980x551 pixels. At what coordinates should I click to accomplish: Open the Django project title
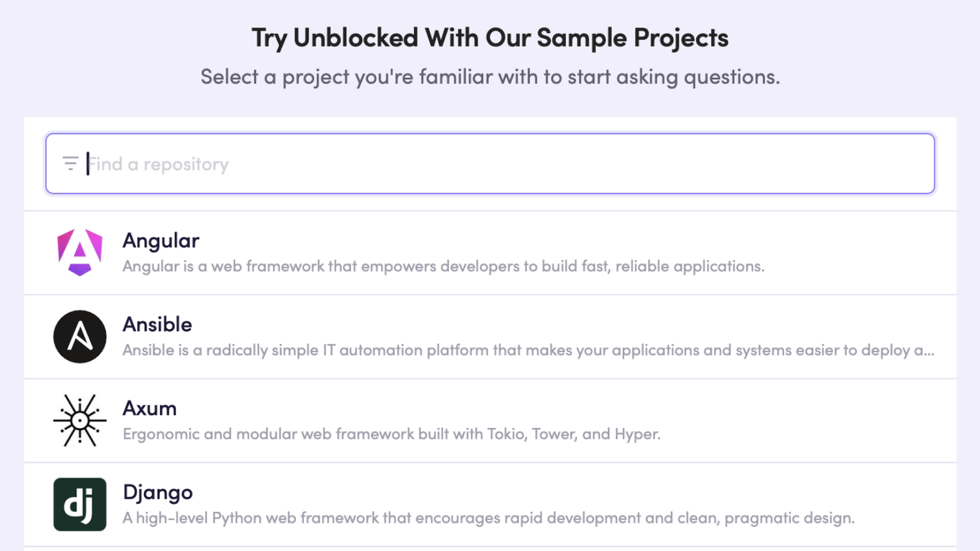pos(158,492)
